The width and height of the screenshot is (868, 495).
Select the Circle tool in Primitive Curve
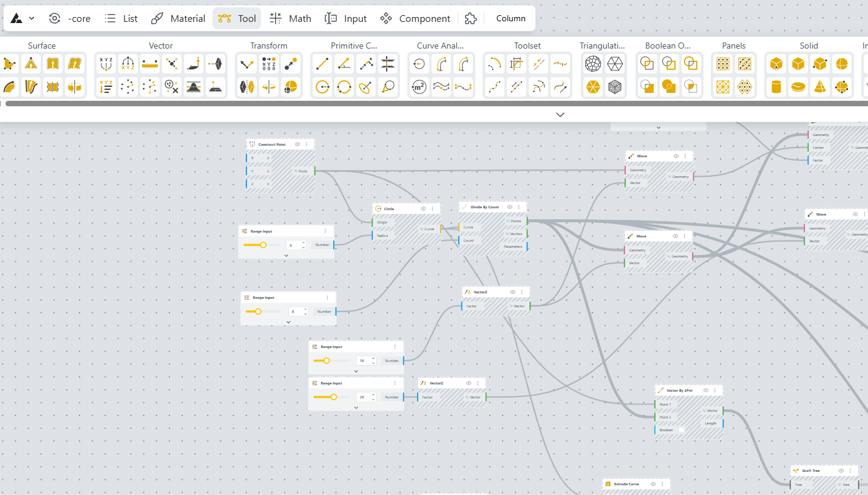click(x=322, y=87)
